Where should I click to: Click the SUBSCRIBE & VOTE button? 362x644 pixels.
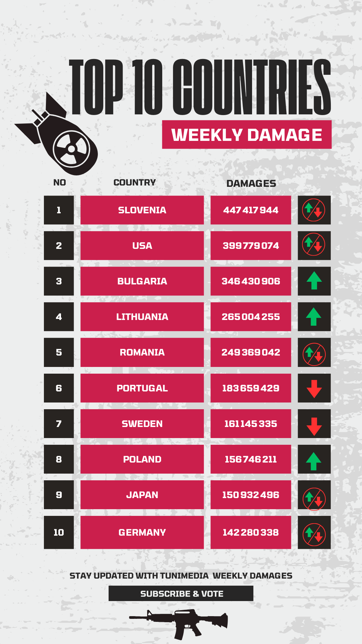pyautogui.click(x=181, y=594)
